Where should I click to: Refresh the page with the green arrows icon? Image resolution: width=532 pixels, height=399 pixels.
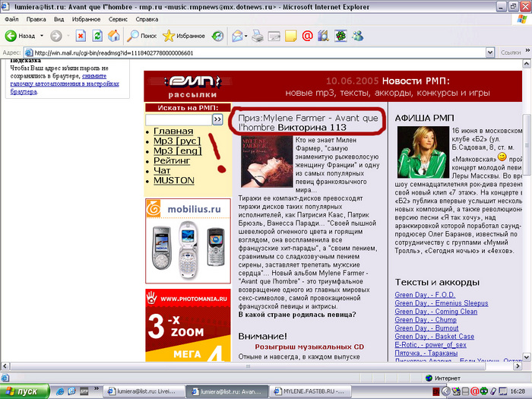tap(97, 36)
